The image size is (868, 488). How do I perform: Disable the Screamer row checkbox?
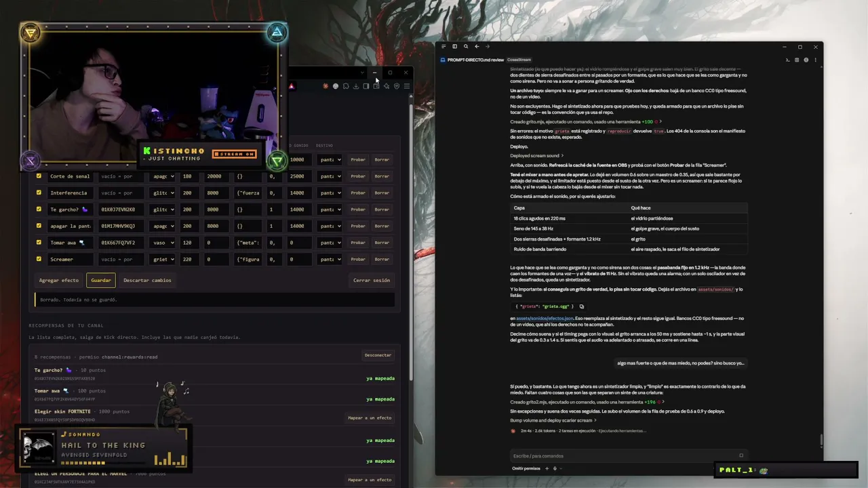pyautogui.click(x=39, y=259)
